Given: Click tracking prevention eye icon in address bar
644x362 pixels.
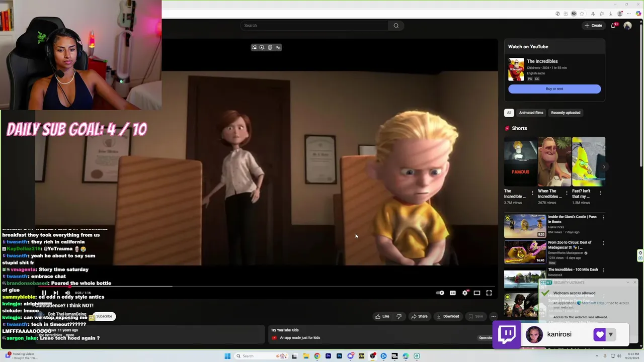Looking at the screenshot, I should click(x=574, y=14).
